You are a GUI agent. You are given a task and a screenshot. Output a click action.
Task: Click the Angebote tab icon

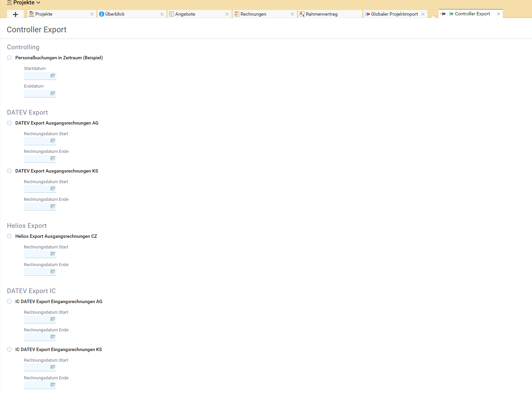[x=172, y=14]
